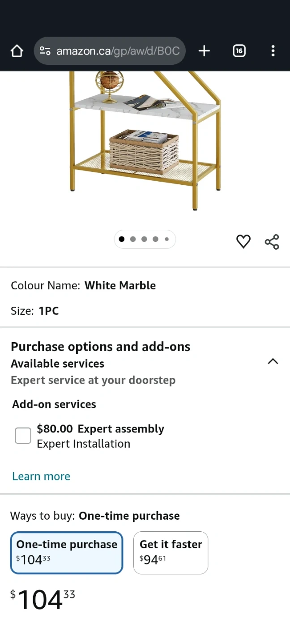This screenshot has height=644, width=290.
Task: Tap the browser home icon
Action: [17, 51]
